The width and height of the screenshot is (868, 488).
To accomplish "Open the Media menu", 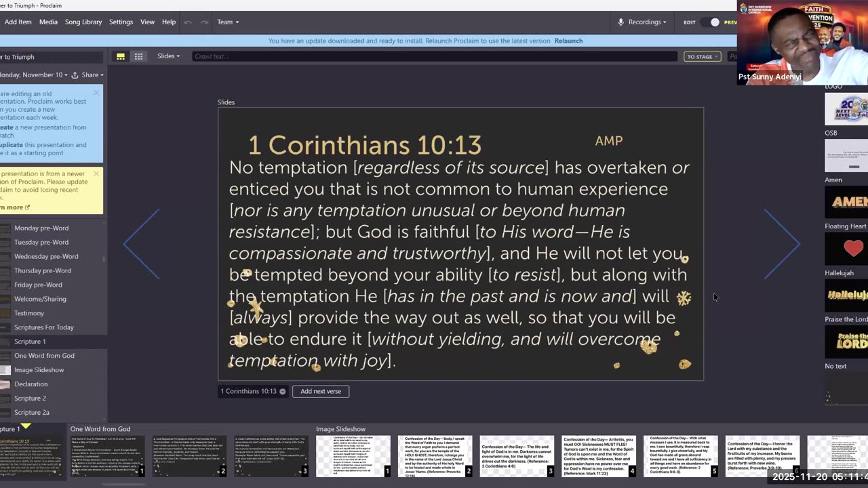I will (48, 22).
